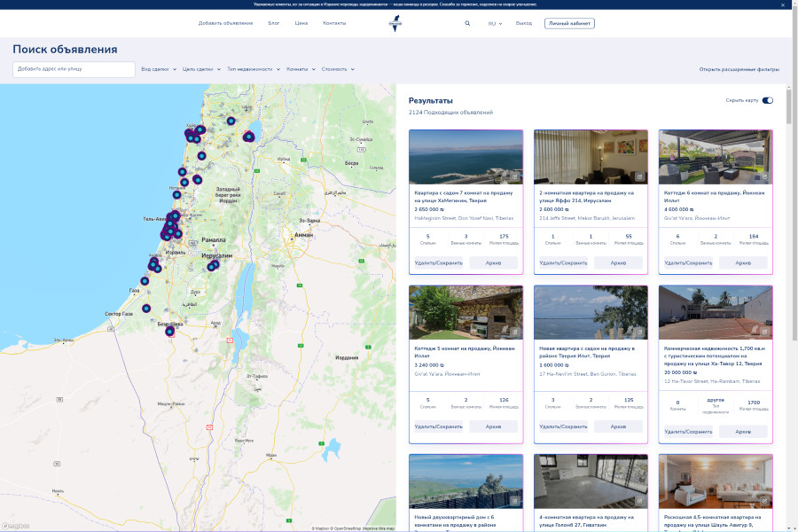Screen dimensions: 798x532
Task: Click the 'Личный кабинет' button
Action: pos(569,23)
